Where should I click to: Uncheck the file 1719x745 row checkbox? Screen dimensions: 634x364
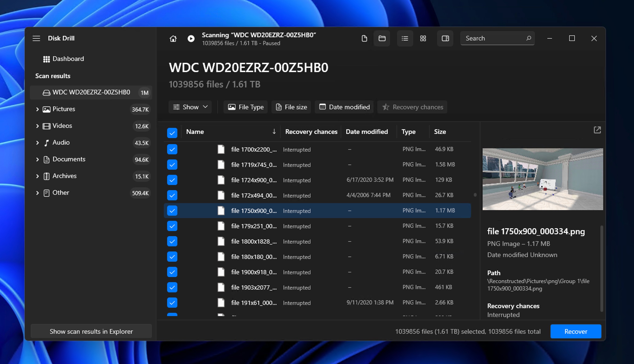(172, 165)
